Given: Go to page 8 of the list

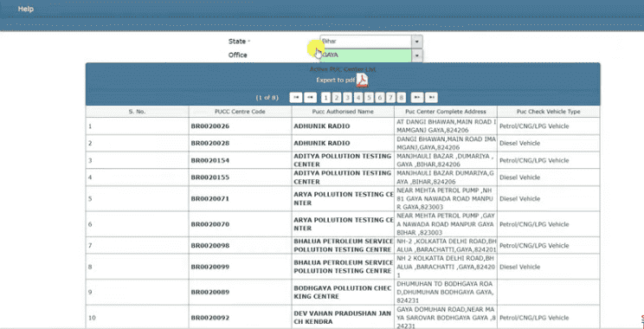Looking at the screenshot, I should click(402, 97).
